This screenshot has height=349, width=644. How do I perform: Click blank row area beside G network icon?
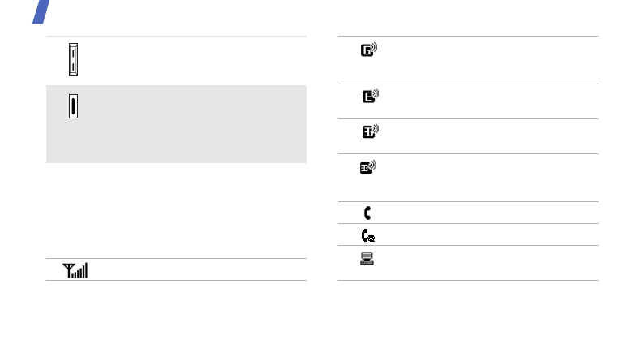click(x=487, y=60)
